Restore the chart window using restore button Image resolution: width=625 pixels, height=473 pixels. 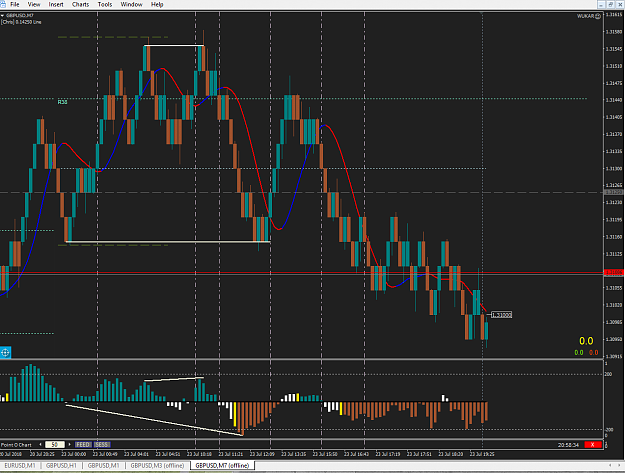[x=610, y=4]
